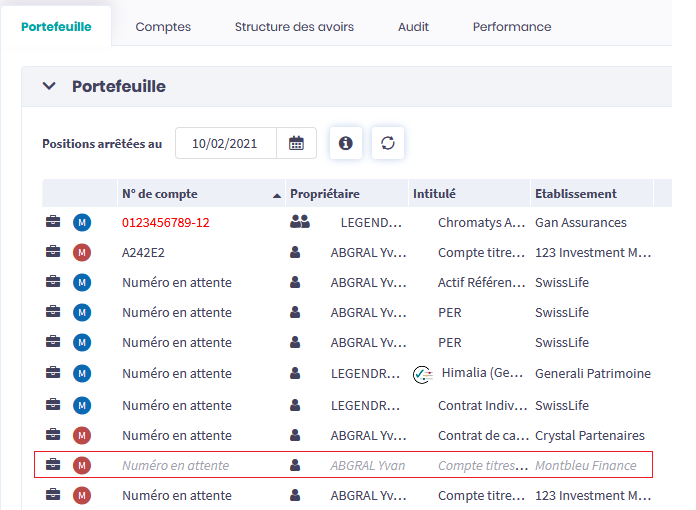
Task: Sort by the Propriétaire column header
Action: 325,194
